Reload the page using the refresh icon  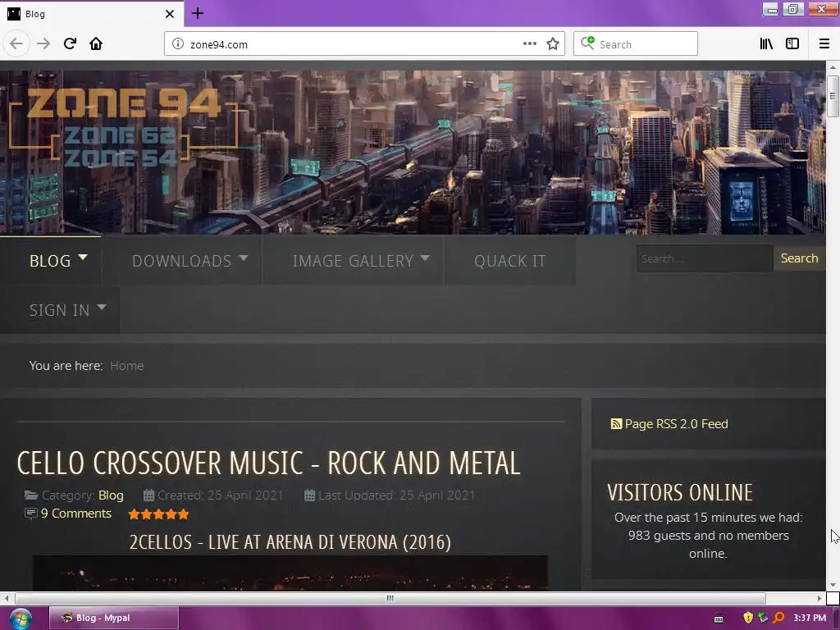[x=70, y=44]
